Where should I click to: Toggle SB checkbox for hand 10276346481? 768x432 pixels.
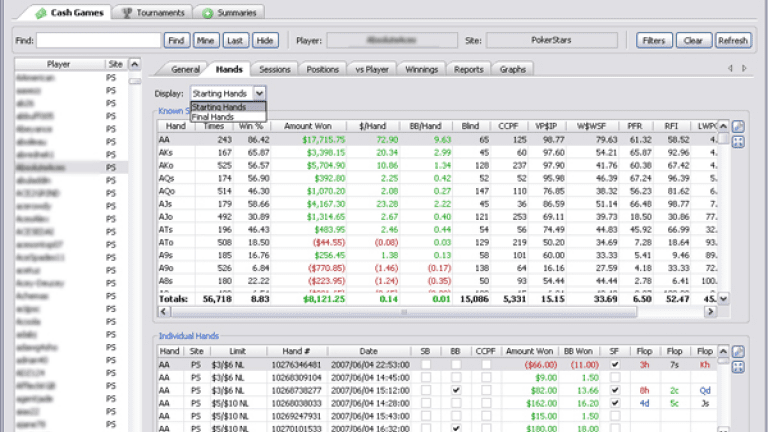click(x=426, y=364)
